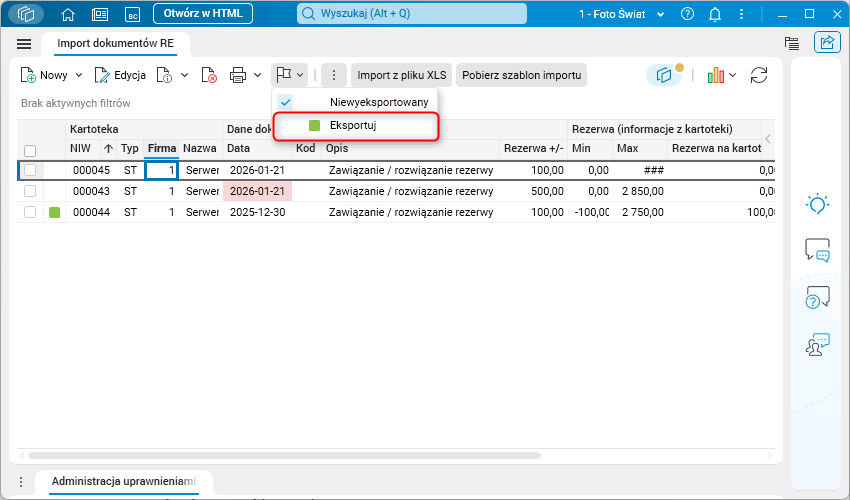The height and width of the screenshot is (500, 850).
Task: Select Niewyeksportowany menu entry
Action: coord(355,102)
